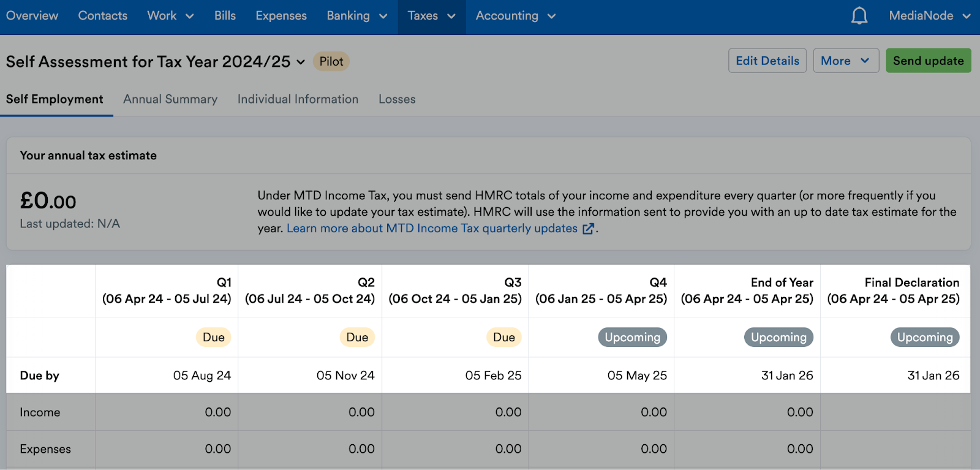This screenshot has width=980, height=470.
Task: Open Contacts in the navigation bar
Action: [102, 16]
